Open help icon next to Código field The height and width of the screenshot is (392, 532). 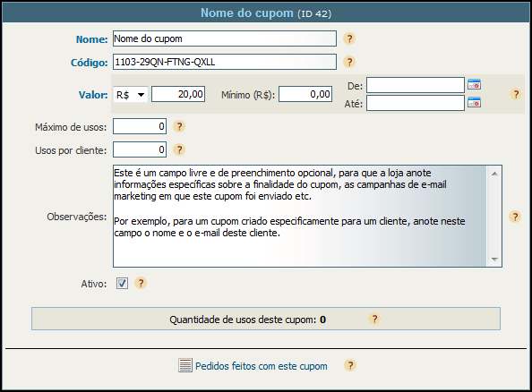[x=349, y=62]
